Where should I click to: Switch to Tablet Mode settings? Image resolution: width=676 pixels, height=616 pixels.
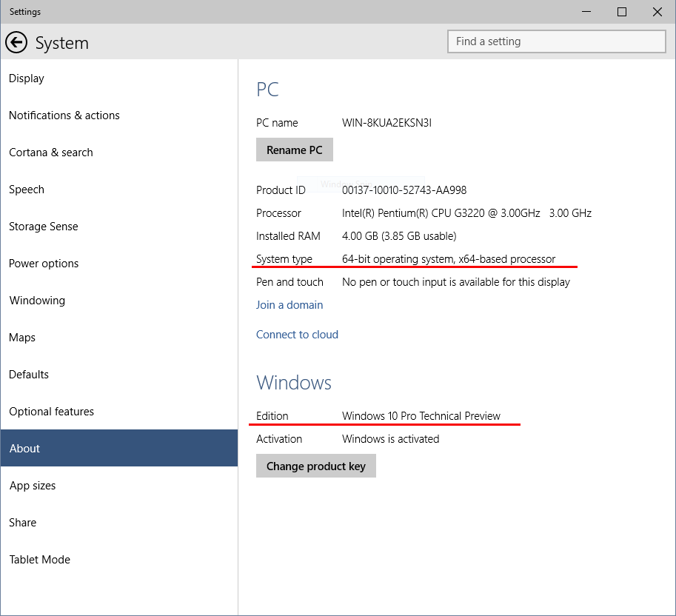coord(119,560)
